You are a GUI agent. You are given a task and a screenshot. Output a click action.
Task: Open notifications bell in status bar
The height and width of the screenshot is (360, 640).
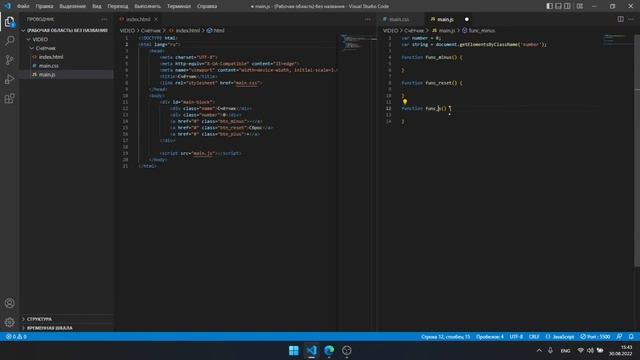coord(631,337)
